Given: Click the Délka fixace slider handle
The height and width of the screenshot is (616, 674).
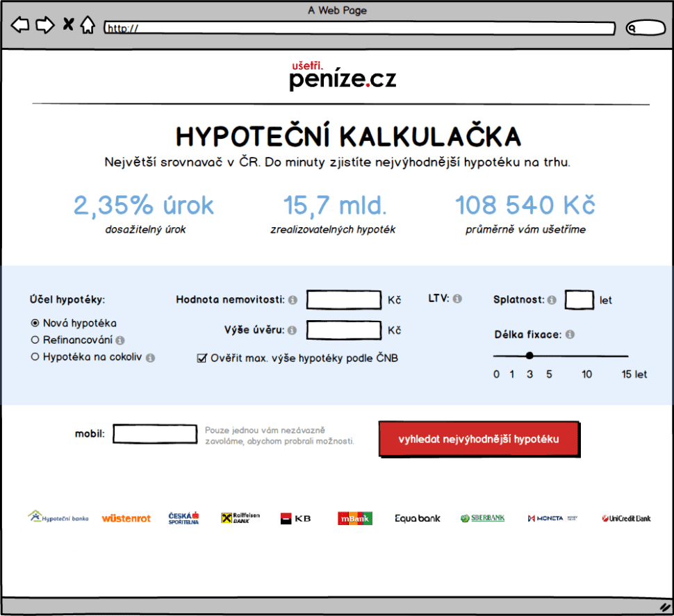Looking at the screenshot, I should [529, 356].
